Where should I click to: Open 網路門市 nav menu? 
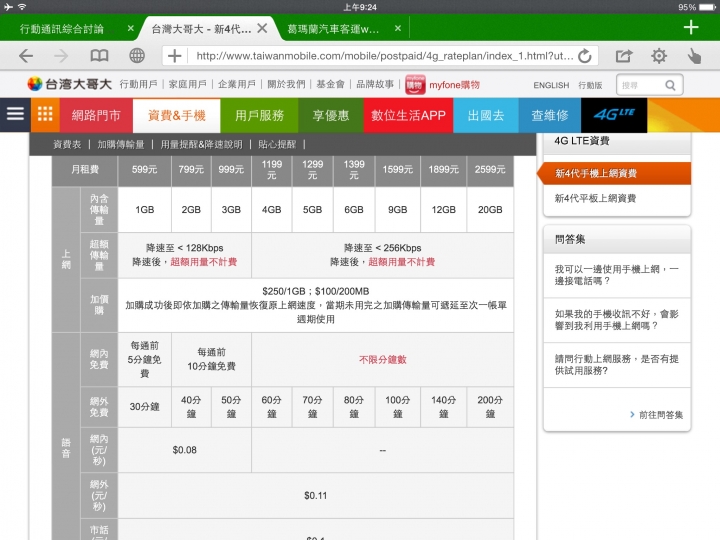[96, 115]
